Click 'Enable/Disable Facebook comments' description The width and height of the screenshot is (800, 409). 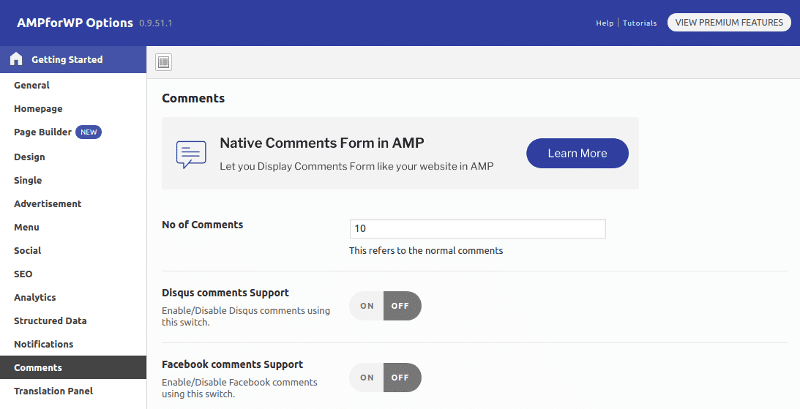(x=239, y=388)
